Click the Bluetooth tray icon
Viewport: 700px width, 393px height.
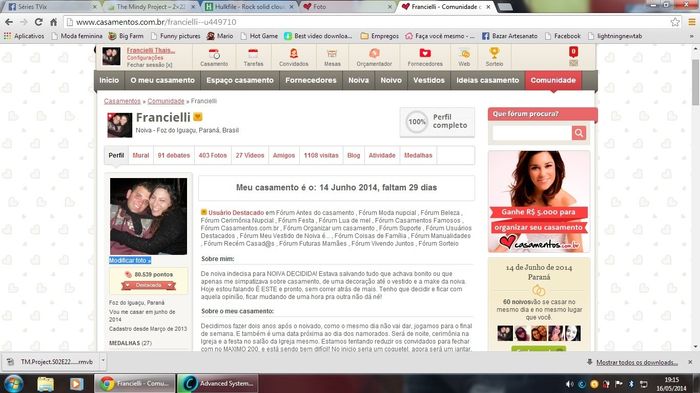(x=631, y=384)
